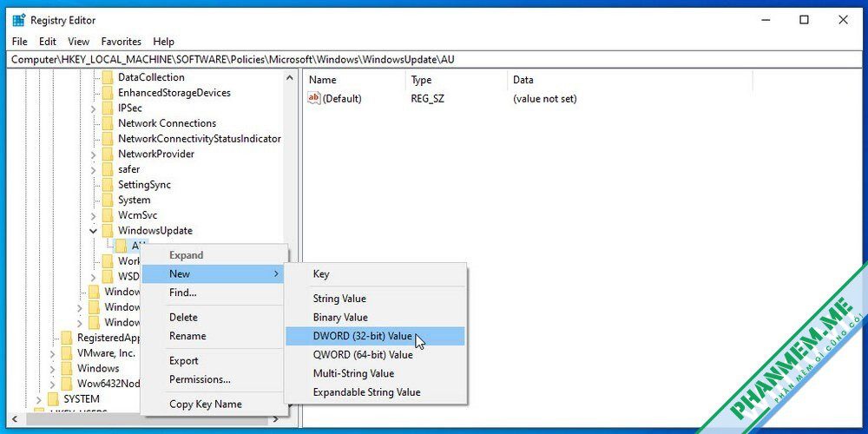
Task: Select Key in the New submenu
Action: (375, 274)
